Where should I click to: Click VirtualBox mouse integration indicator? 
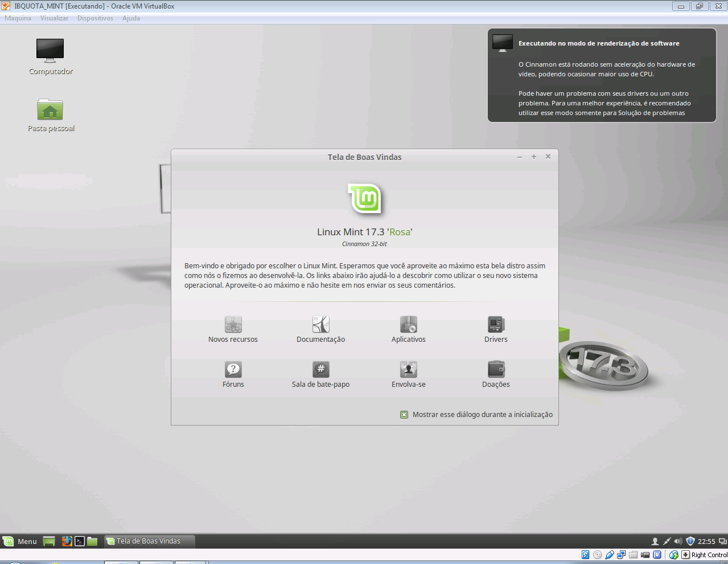pyautogui.click(x=674, y=555)
